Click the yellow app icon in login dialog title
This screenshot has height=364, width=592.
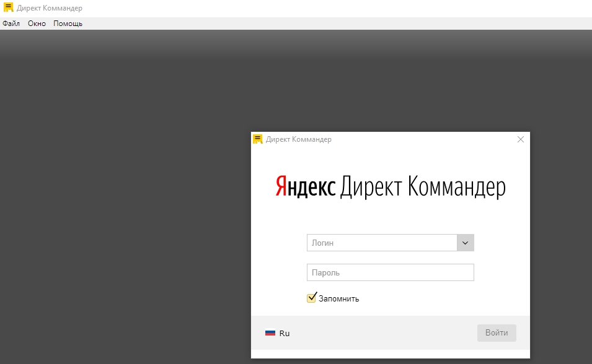pos(258,139)
